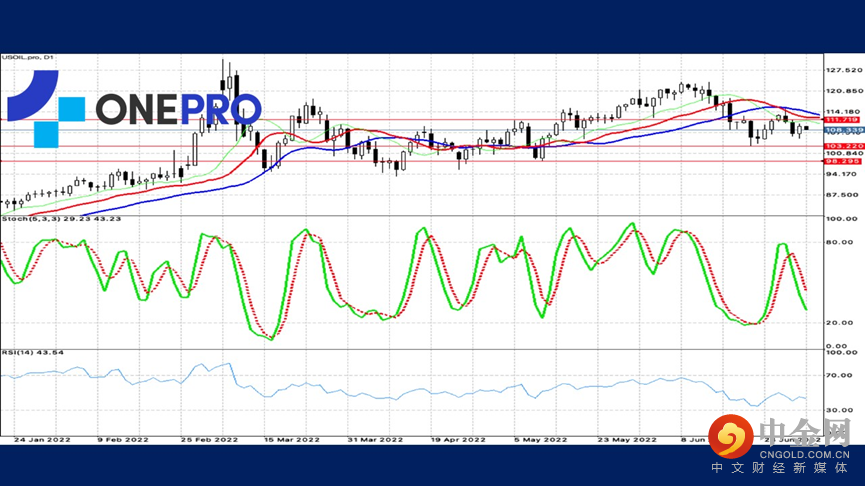
Task: Click the ONEPRO logo
Action: point(135,108)
